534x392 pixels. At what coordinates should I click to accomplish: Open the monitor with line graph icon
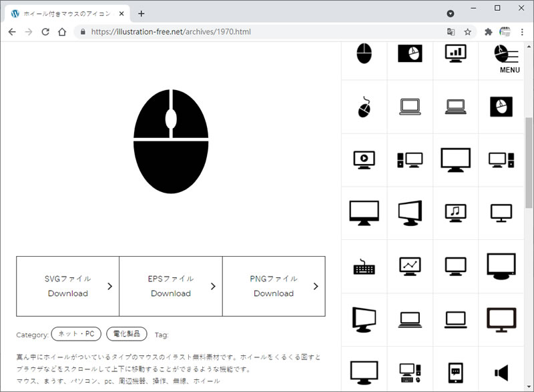coord(410,267)
